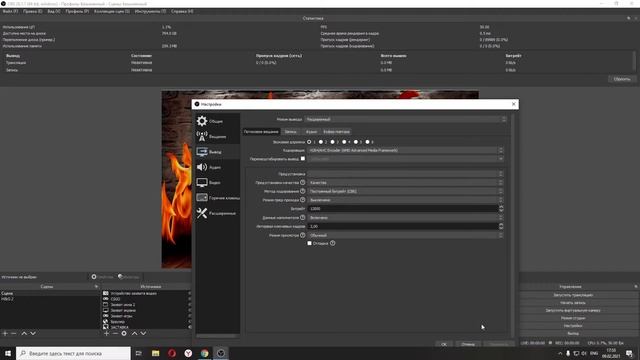640x360 pixels.
Task: Click the Keyframe Interval input field
Action: (x=403, y=226)
